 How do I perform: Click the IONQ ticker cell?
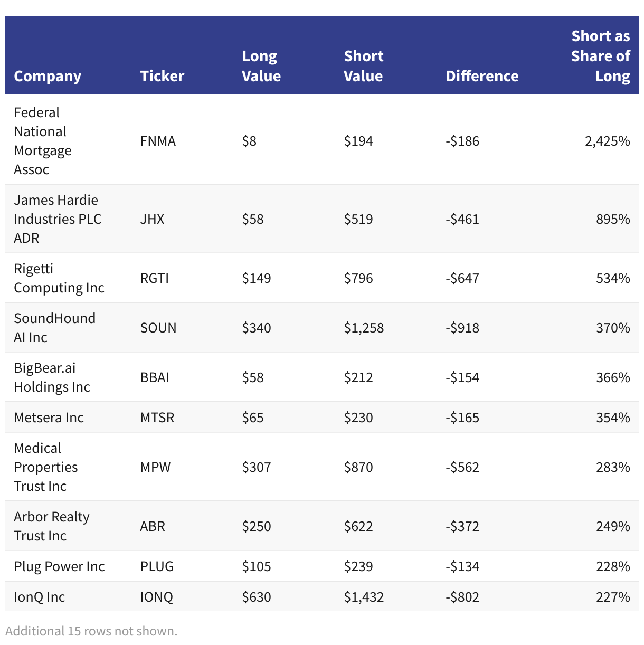click(x=156, y=597)
